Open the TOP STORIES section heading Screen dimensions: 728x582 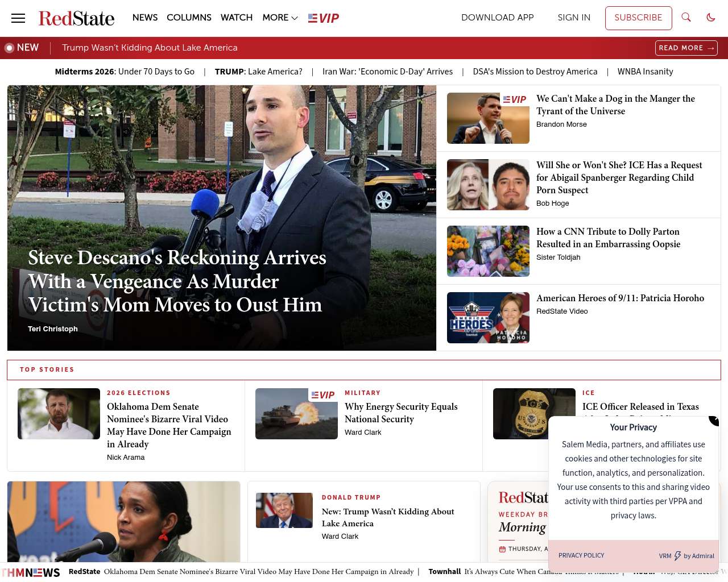(47, 369)
